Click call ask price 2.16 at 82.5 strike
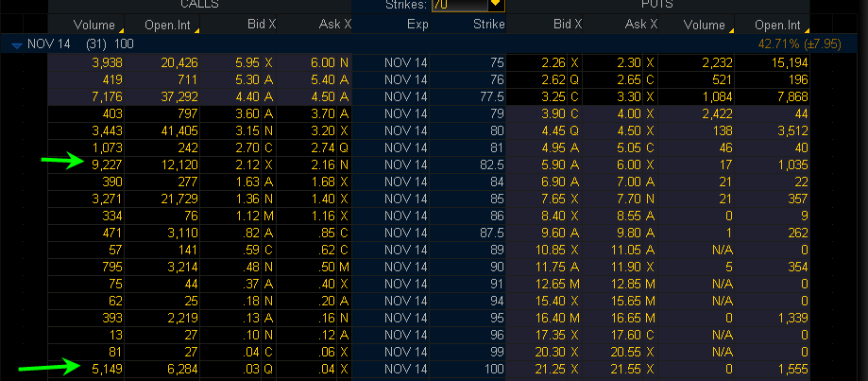 [323, 163]
